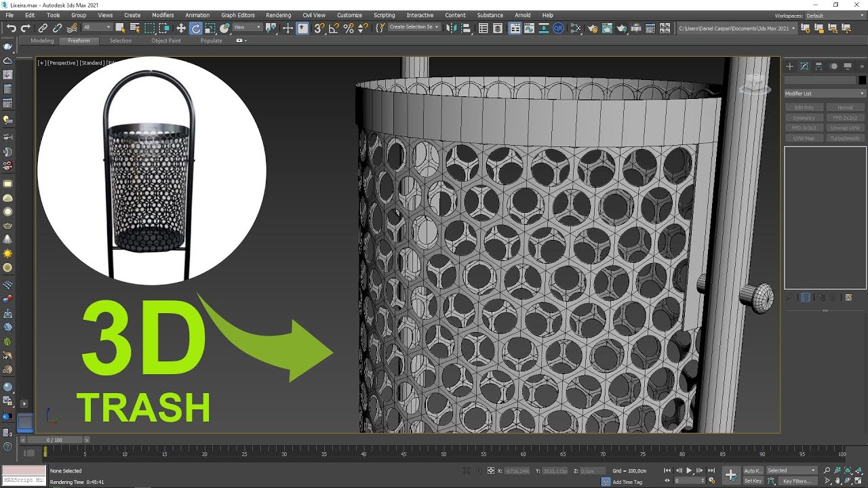Toggle the Selection Lock icon in status bar
Viewport: 868px width, 488px height.
point(479,471)
